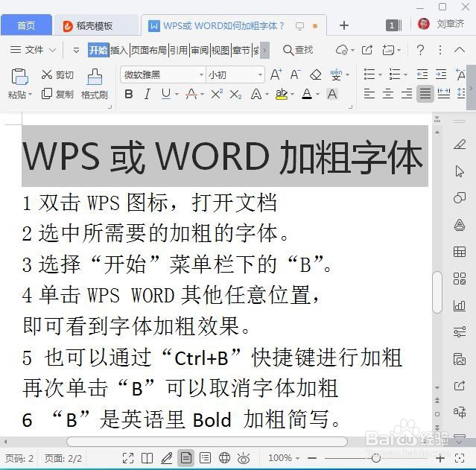Enable eye protection mode

(244, 459)
